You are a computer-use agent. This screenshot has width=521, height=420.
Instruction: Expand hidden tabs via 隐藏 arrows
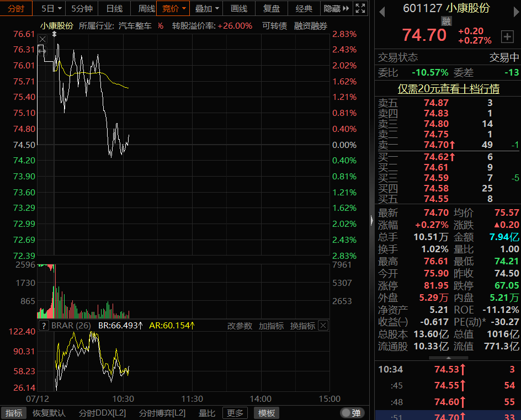346,8
